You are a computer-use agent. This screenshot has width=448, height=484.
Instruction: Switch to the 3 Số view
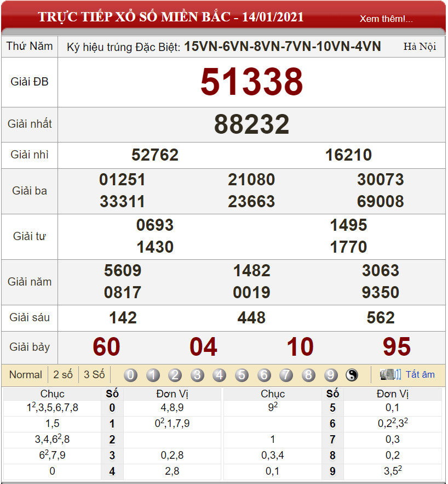[94, 375]
